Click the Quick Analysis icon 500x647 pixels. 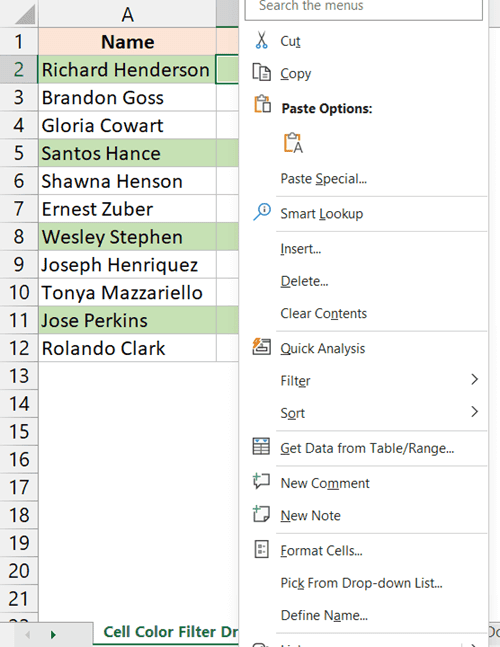(x=262, y=347)
